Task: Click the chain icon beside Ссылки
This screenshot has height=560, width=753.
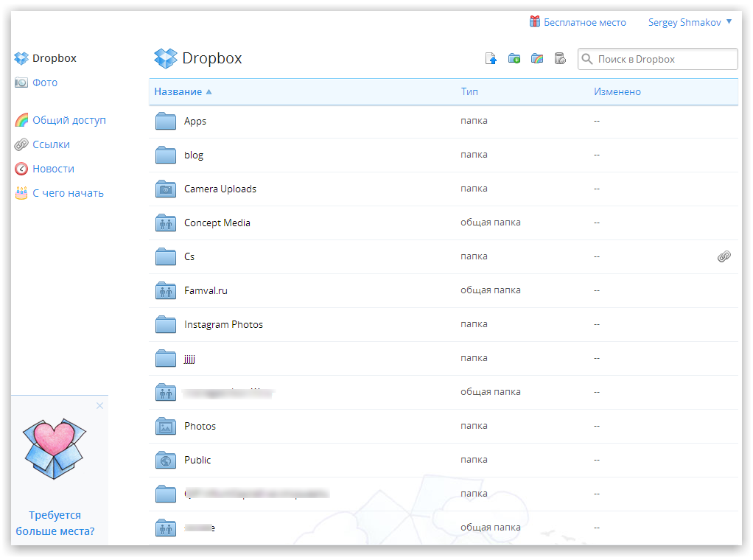Action: (x=21, y=144)
